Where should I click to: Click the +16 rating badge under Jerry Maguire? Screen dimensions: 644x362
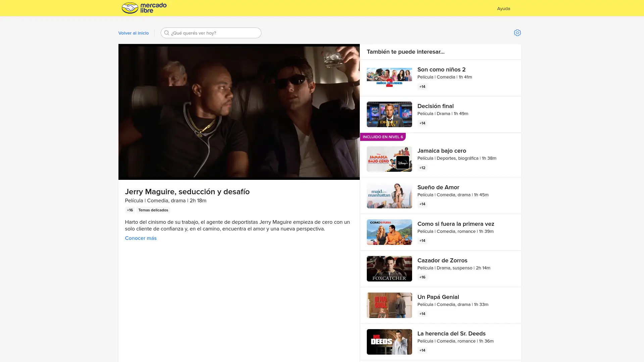pos(130,210)
